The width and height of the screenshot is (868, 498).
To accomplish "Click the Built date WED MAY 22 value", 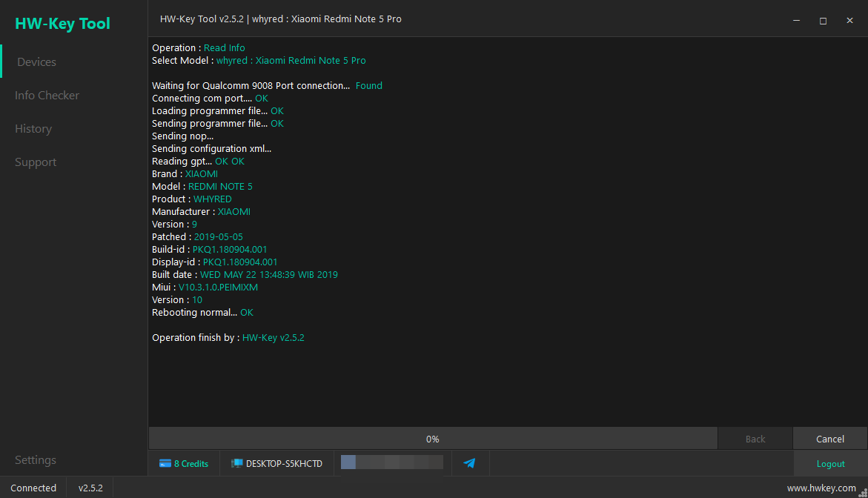I will pos(268,274).
